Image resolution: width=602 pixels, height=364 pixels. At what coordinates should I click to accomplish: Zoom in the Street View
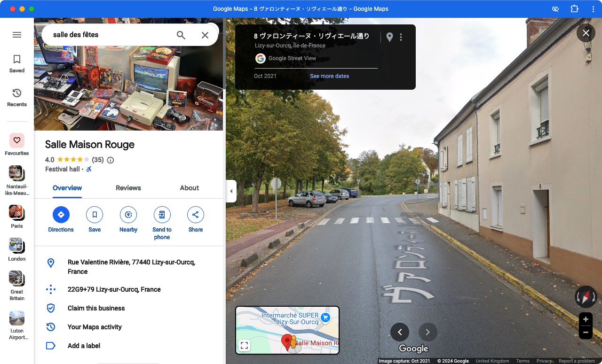[x=586, y=319]
